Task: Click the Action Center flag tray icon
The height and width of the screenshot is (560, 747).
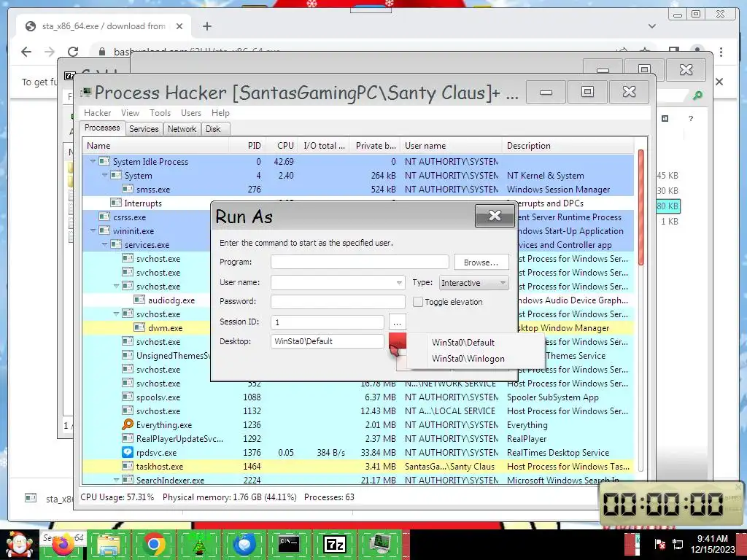Action: [659, 544]
